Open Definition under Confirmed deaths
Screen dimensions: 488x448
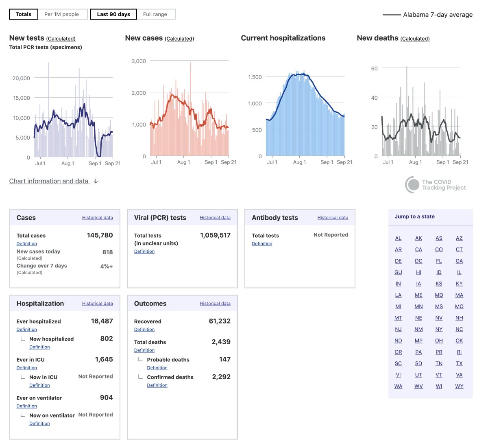point(157,385)
